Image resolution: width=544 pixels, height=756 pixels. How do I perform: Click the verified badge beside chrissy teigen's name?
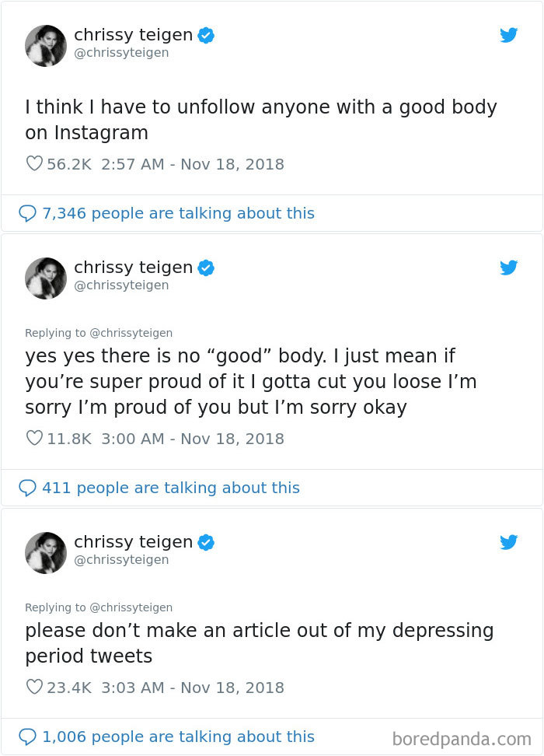click(205, 34)
